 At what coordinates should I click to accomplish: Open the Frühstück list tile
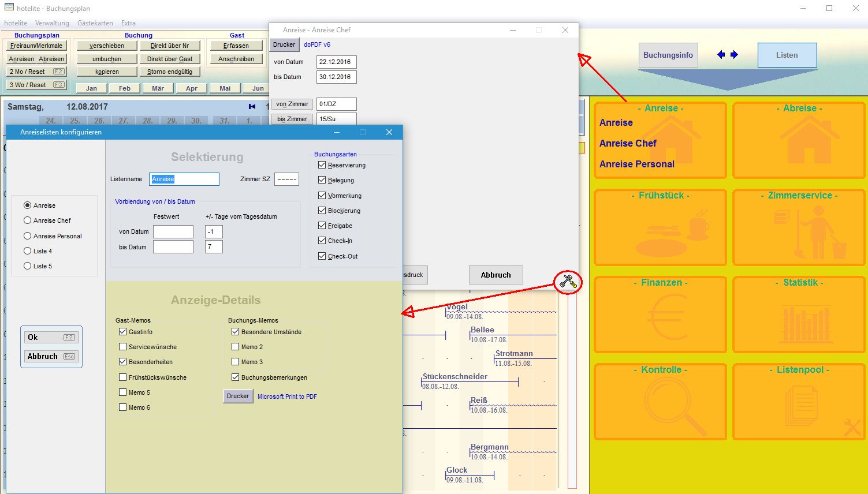click(x=660, y=228)
